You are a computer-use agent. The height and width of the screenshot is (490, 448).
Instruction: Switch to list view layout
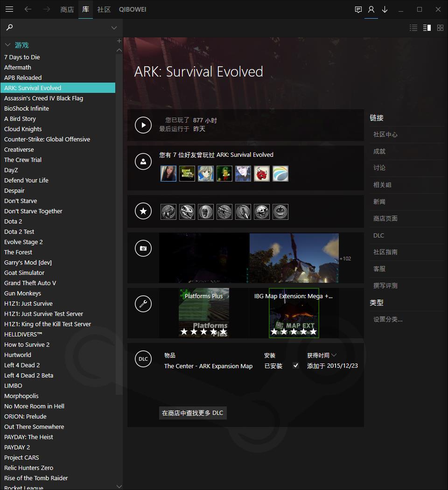[x=413, y=28]
